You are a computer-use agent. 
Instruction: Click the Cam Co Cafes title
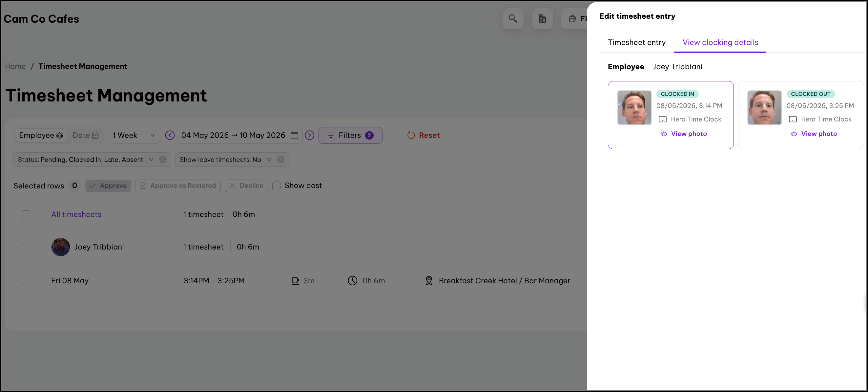41,19
